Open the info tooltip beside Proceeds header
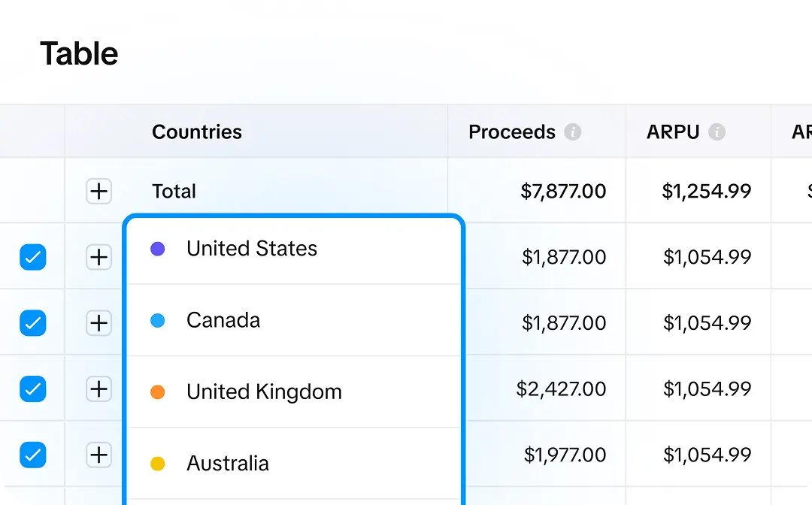Image resolution: width=812 pixels, height=505 pixels. [574, 132]
